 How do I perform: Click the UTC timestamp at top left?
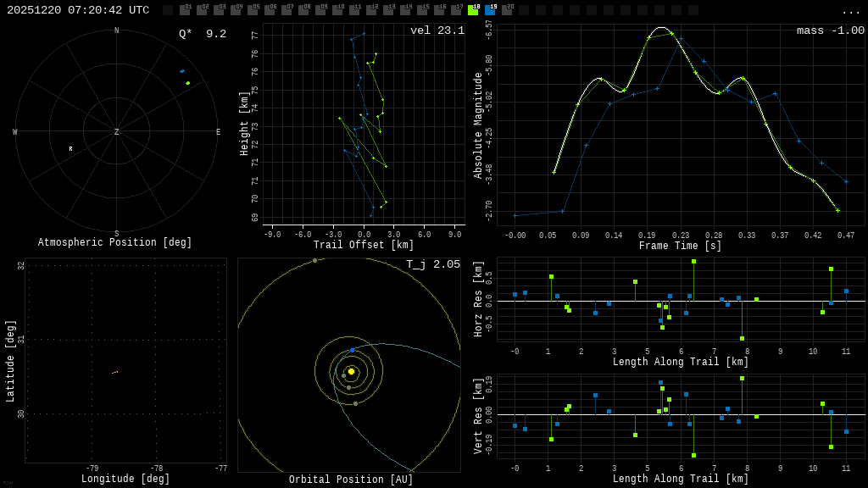(x=78, y=10)
